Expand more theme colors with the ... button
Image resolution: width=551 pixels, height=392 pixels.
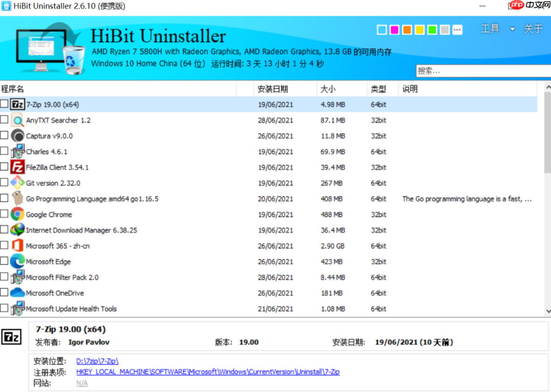456,30
